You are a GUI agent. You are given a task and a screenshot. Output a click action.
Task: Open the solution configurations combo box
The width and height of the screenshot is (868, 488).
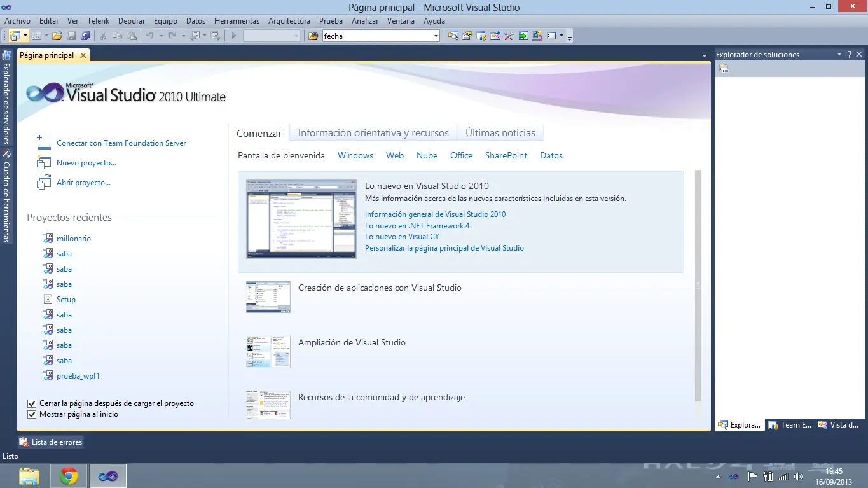[272, 36]
